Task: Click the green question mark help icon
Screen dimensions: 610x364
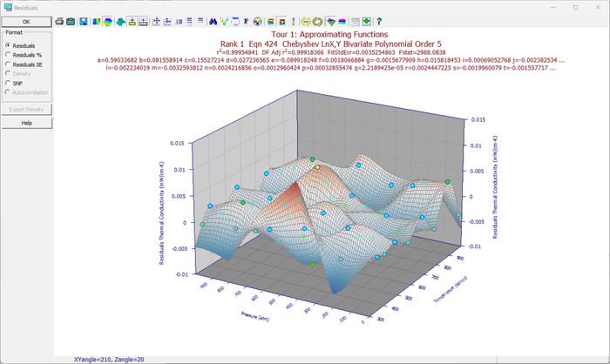Action: (x=379, y=22)
